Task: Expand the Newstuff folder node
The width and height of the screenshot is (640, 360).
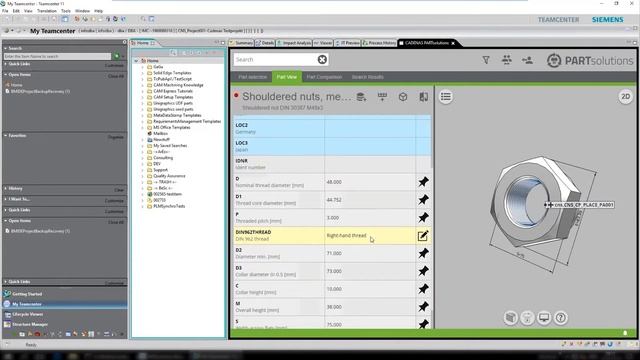Action: click(x=143, y=140)
